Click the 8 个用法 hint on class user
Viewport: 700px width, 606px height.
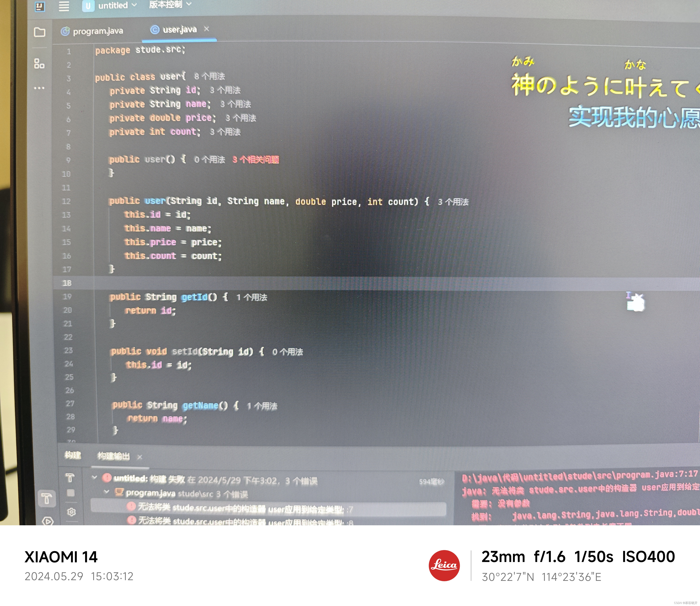tap(210, 76)
